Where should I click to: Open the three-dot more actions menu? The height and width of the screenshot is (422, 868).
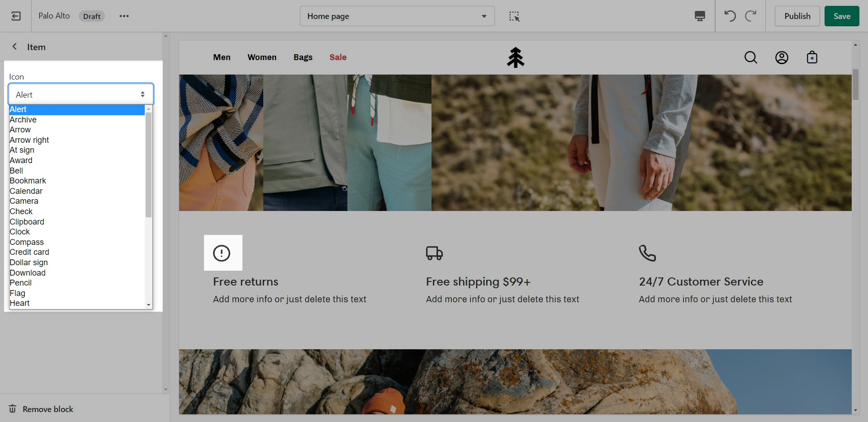pos(124,16)
